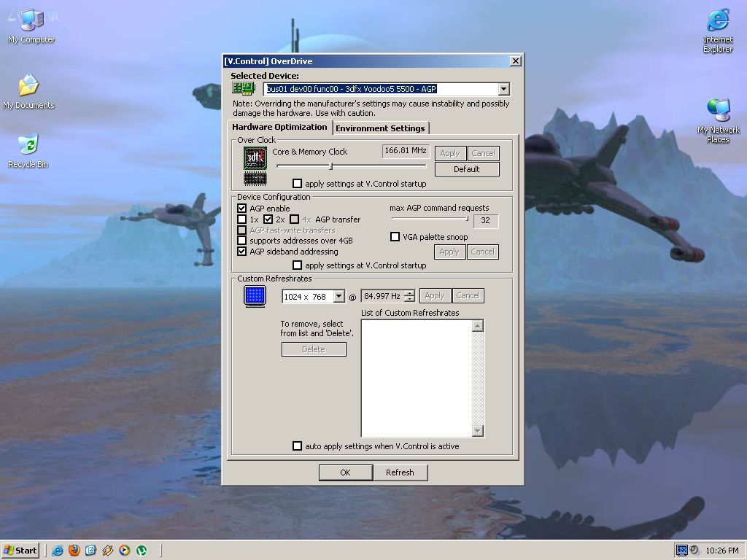The image size is (747, 560).
Task: Click the Default button for clock settings
Action: (467, 169)
